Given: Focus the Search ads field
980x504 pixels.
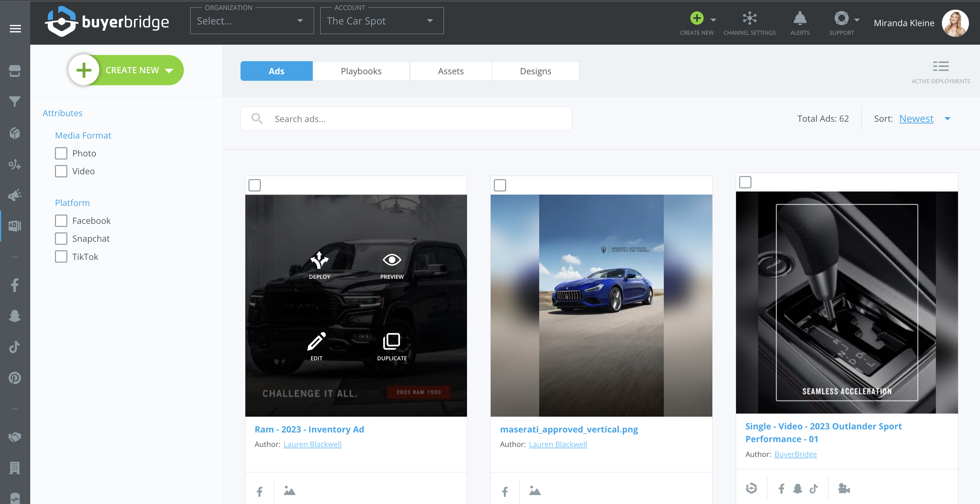Looking at the screenshot, I should (x=406, y=118).
